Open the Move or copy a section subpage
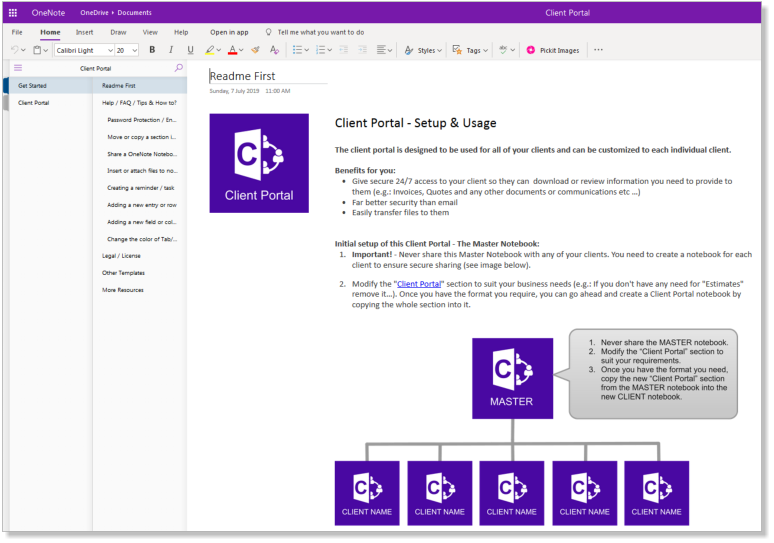774x543 pixels. (142, 137)
